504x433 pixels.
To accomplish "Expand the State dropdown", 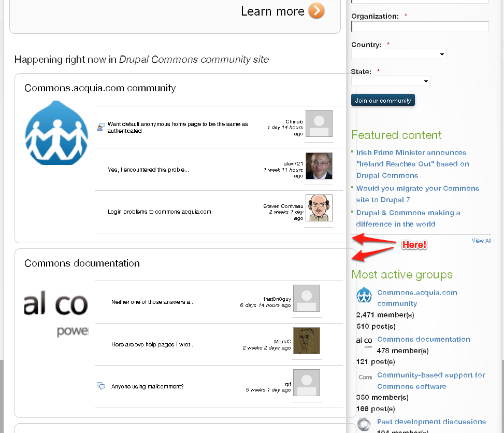I will pyautogui.click(x=391, y=81).
